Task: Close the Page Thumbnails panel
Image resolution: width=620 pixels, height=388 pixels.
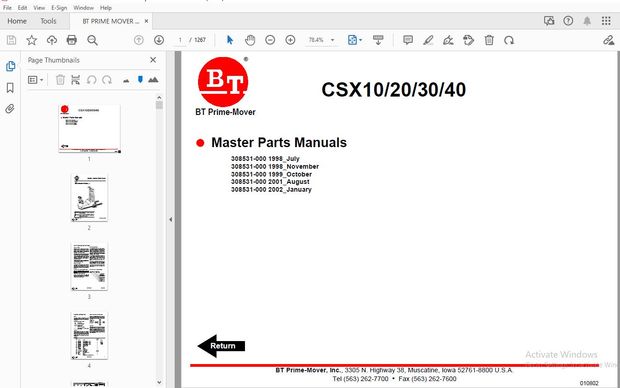Action: [x=153, y=60]
